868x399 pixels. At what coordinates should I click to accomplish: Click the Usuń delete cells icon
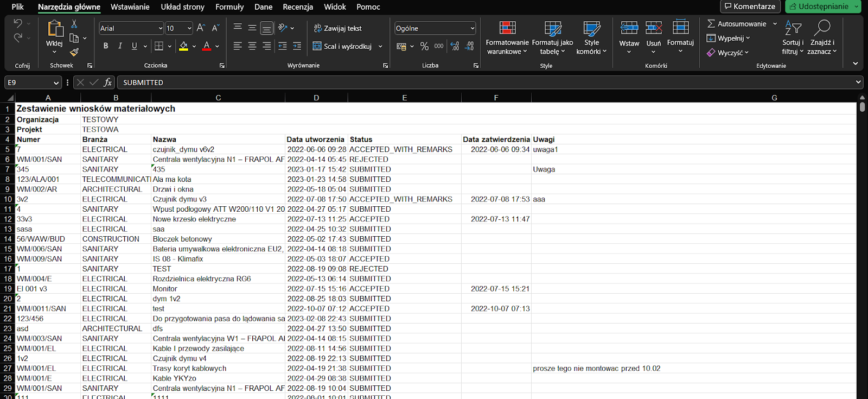pos(654,28)
